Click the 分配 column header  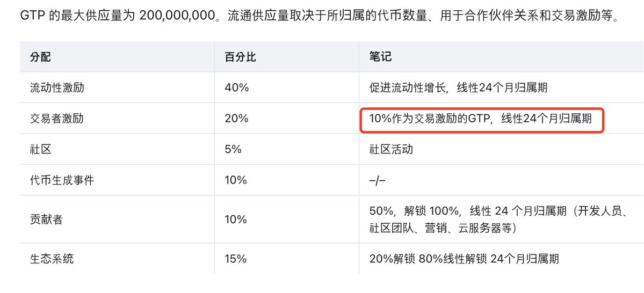40,57
